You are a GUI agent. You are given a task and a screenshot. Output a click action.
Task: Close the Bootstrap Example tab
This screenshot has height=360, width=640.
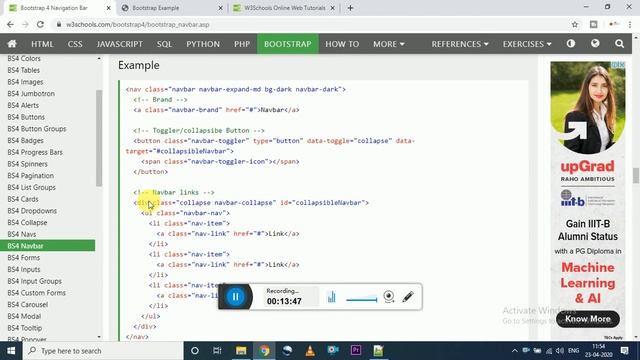pos(220,8)
